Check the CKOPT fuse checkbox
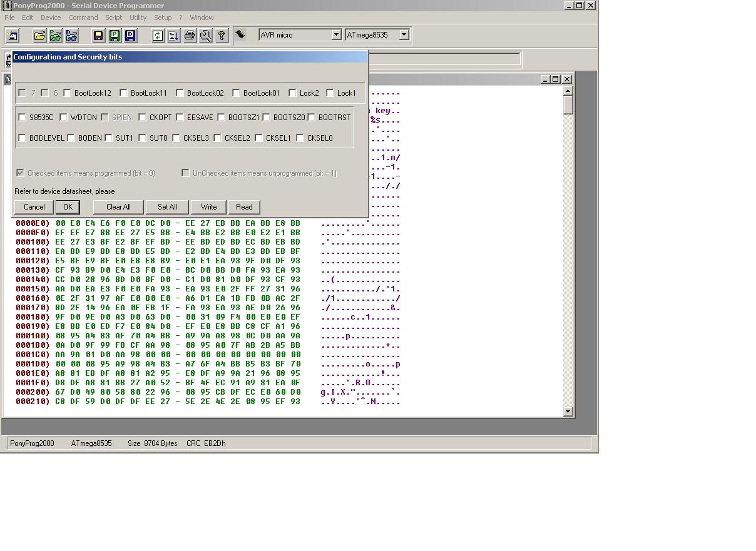This screenshot has height=551, width=756. (x=142, y=117)
